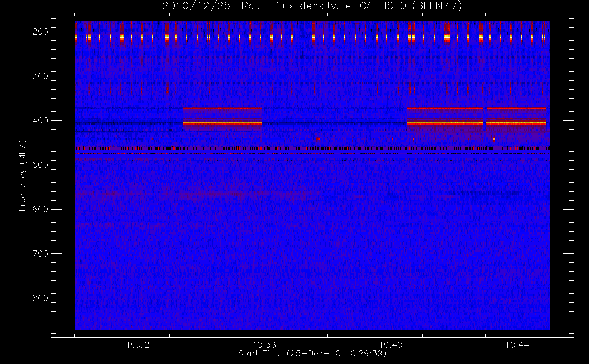Click the 800 frequency tick label
The width and height of the screenshot is (589, 364).
pyautogui.click(x=40, y=298)
